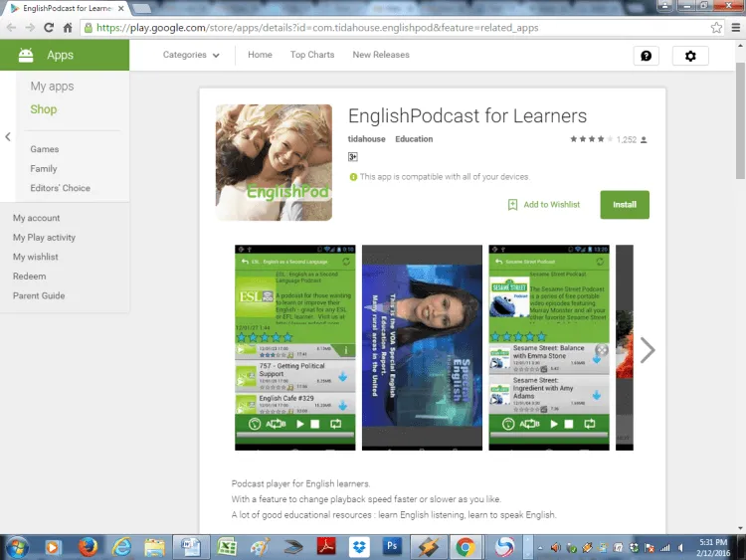The image size is (746, 560).
Task: Click the green compatibility info icon
Action: [353, 177]
